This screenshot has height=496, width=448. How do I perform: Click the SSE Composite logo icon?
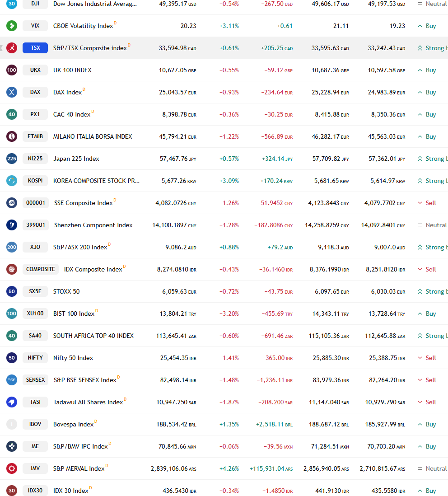[x=12, y=203]
